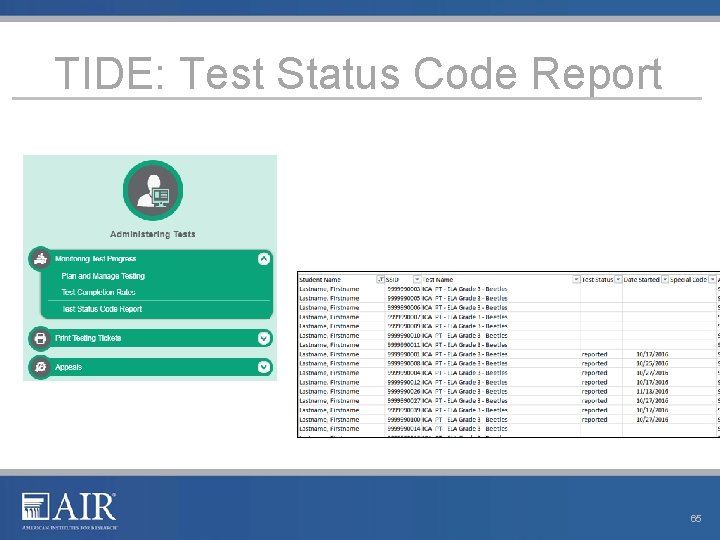Image resolution: width=720 pixels, height=540 pixels.
Task: Select SSID cell 9999990006
Action: (x=404, y=308)
